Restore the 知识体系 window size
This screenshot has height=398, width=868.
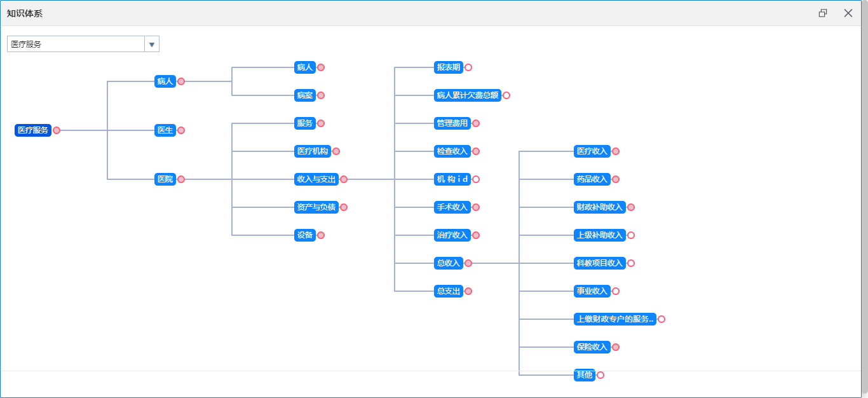(x=823, y=13)
